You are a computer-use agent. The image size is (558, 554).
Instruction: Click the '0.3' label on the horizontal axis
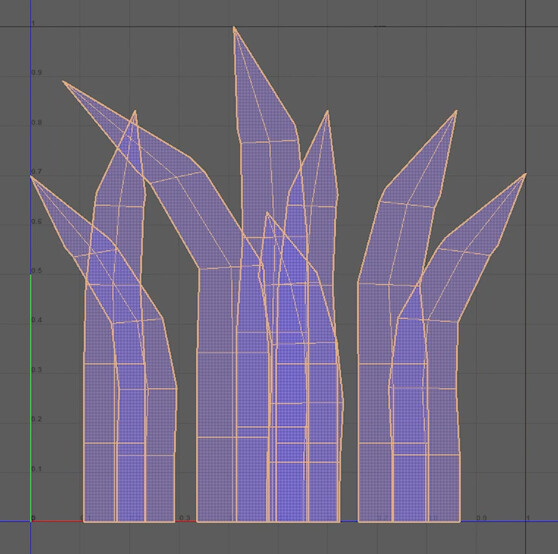[185, 518]
